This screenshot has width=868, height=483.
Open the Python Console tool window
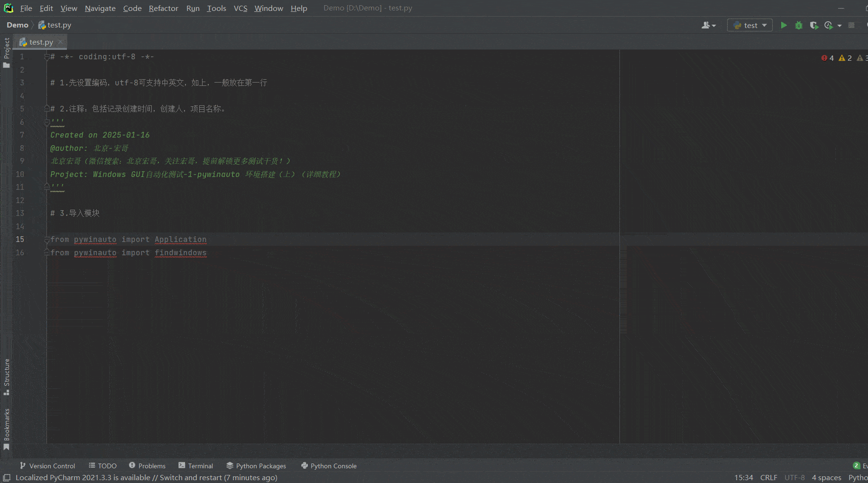coord(329,466)
